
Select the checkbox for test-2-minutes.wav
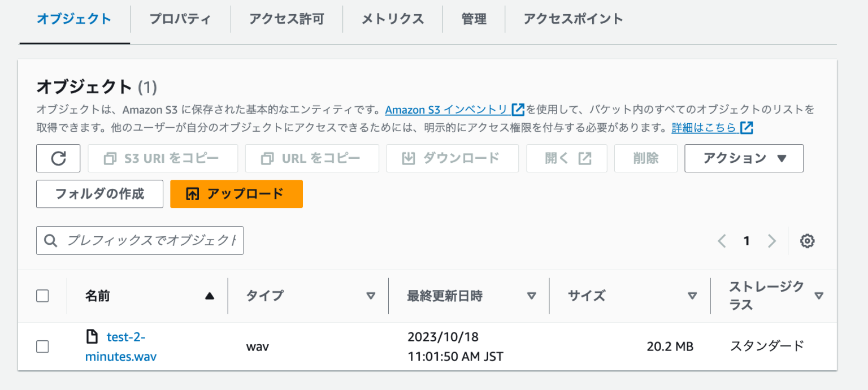click(42, 346)
